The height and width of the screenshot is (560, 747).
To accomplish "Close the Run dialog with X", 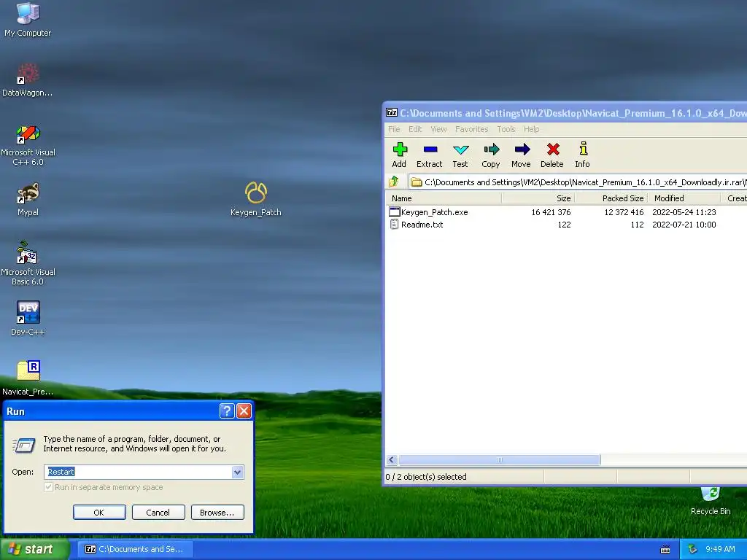I will [244, 411].
